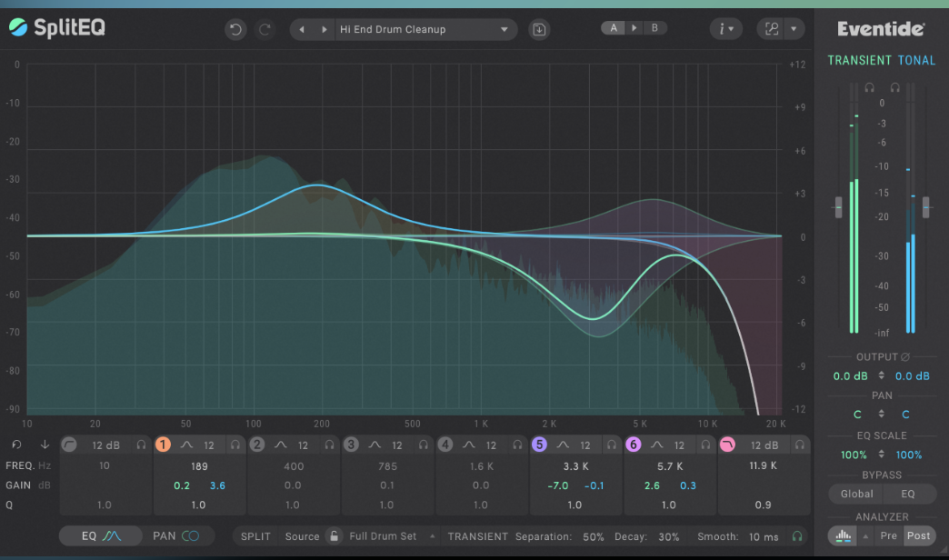Image resolution: width=949 pixels, height=560 pixels.
Task: Change band 5 filter shape
Action: point(563,445)
